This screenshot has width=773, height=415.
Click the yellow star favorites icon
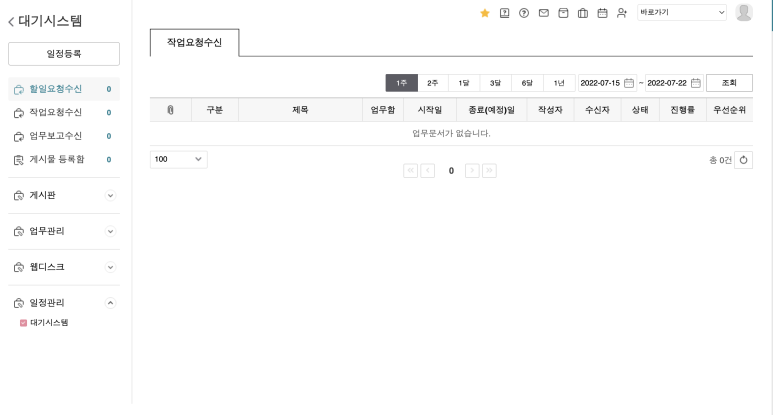tap(485, 13)
